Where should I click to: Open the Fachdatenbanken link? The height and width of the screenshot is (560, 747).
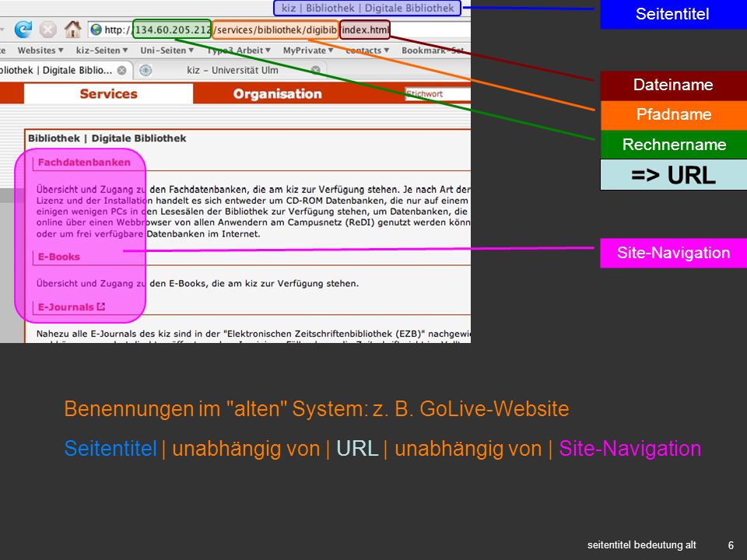point(84,163)
